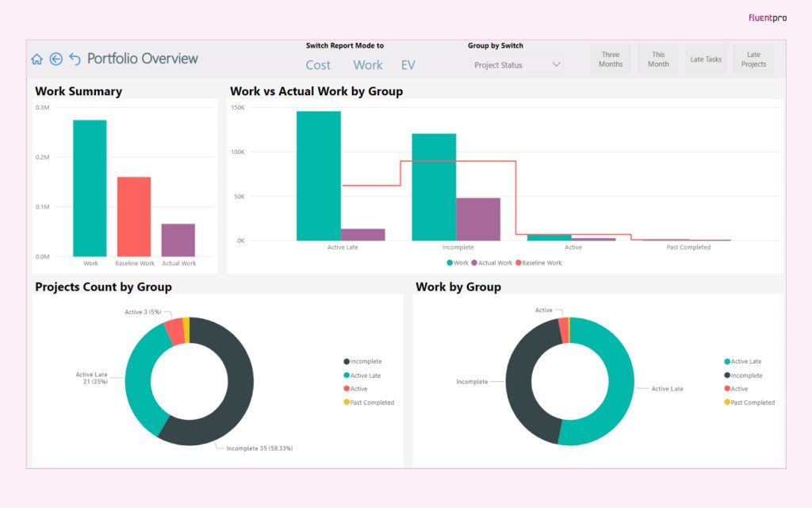Select the Work report mode
This screenshot has height=508, width=812.
tap(367, 65)
